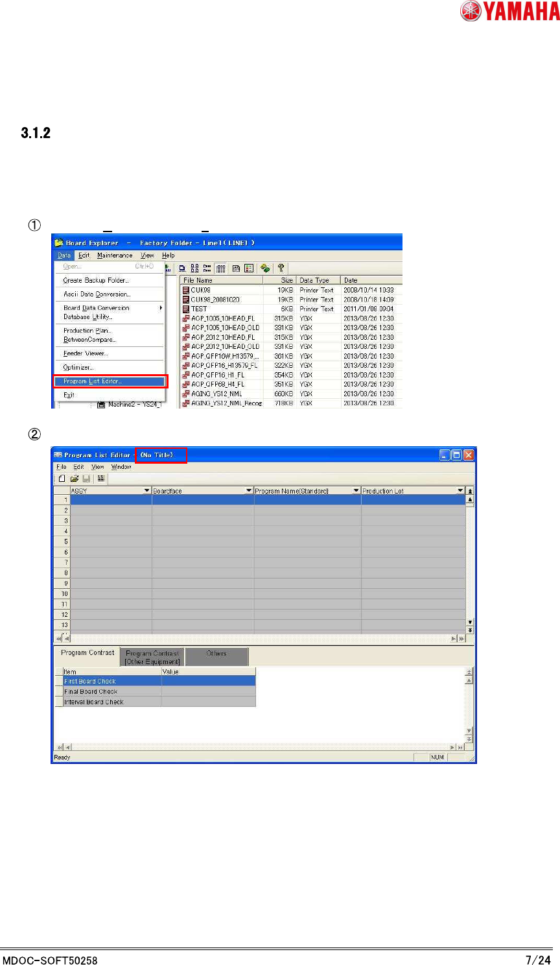This screenshot has height=965, width=560.
Task: Click the File Name column header
Action: [222, 280]
